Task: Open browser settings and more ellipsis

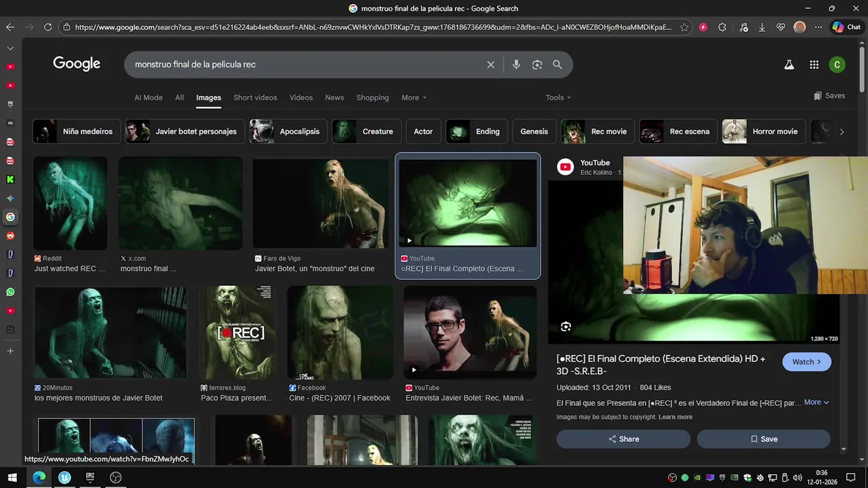Action: click(x=818, y=27)
